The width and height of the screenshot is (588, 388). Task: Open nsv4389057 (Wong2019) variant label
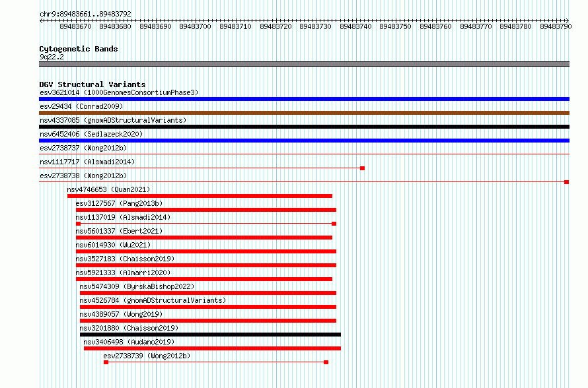pos(121,314)
